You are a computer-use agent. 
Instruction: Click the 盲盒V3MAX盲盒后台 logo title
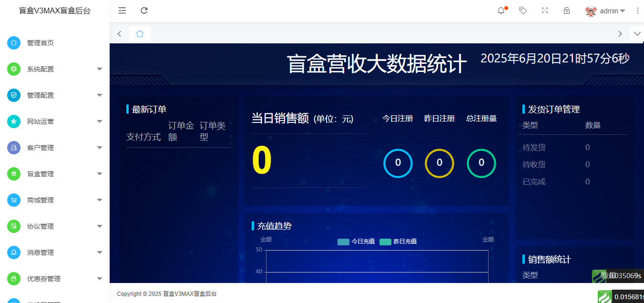pyautogui.click(x=55, y=10)
